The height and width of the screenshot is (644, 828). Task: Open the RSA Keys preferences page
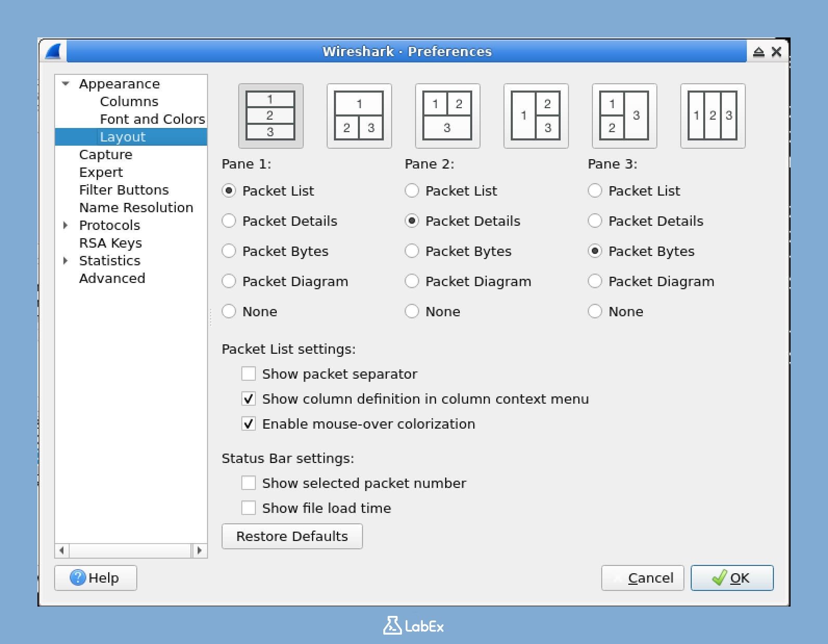(110, 243)
